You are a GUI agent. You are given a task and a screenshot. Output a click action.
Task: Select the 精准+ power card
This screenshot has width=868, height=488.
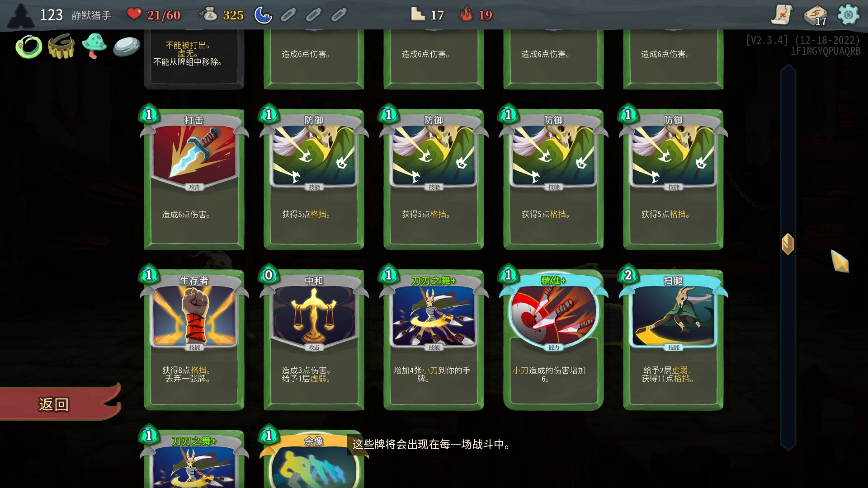coord(553,338)
